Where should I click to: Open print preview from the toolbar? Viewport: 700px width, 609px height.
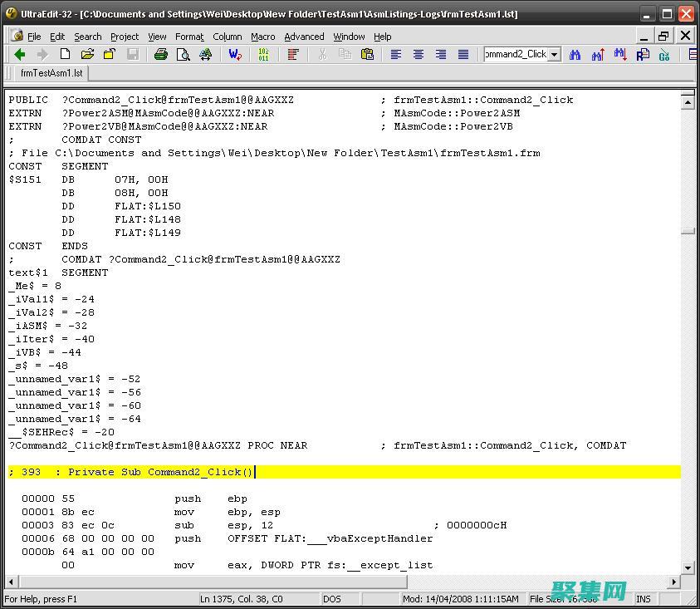click(x=184, y=54)
